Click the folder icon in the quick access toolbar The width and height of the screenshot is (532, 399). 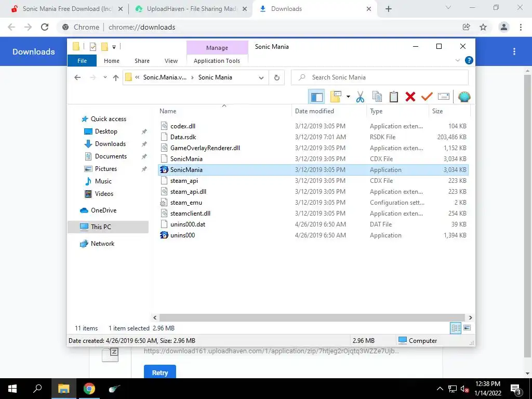tap(76, 46)
